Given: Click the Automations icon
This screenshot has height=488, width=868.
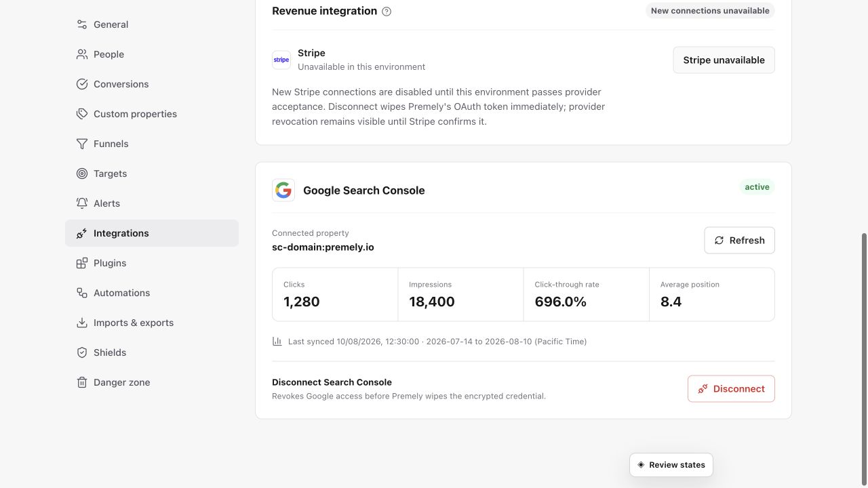Looking at the screenshot, I should 82,293.
